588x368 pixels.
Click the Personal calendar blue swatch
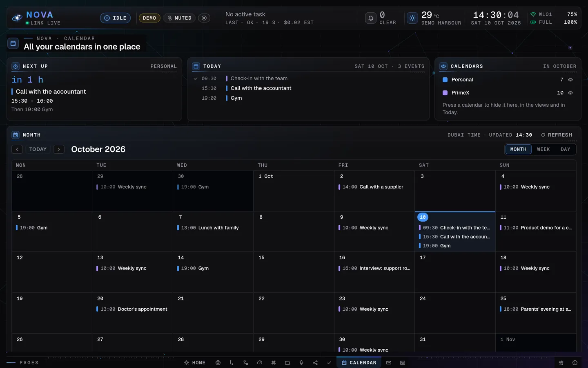[445, 80]
